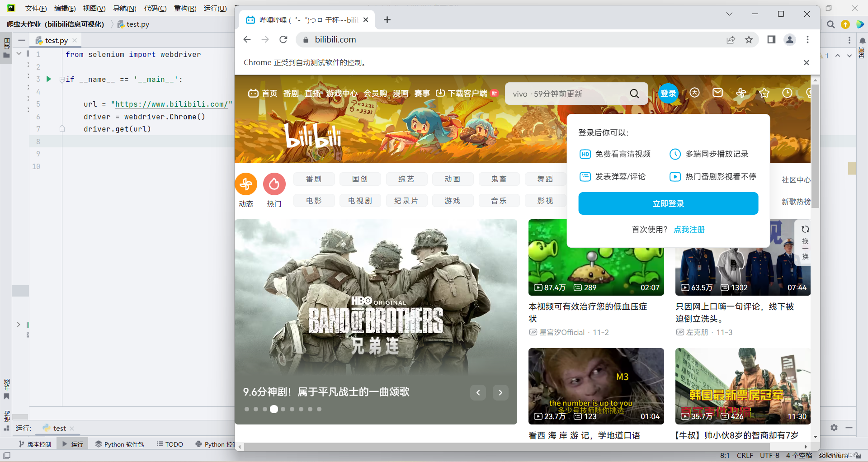Click 直播 in bilibili navigation
Image resolution: width=868 pixels, height=462 pixels.
(312, 94)
